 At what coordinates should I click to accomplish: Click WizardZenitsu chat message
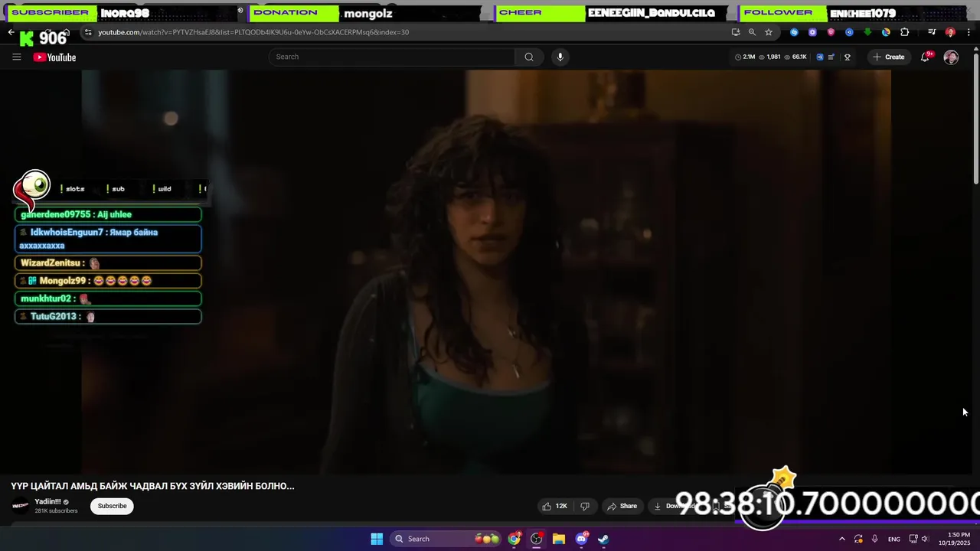[x=108, y=263]
